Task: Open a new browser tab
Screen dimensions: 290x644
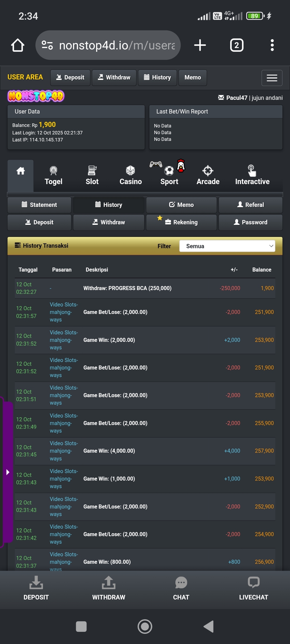Action: click(x=200, y=45)
